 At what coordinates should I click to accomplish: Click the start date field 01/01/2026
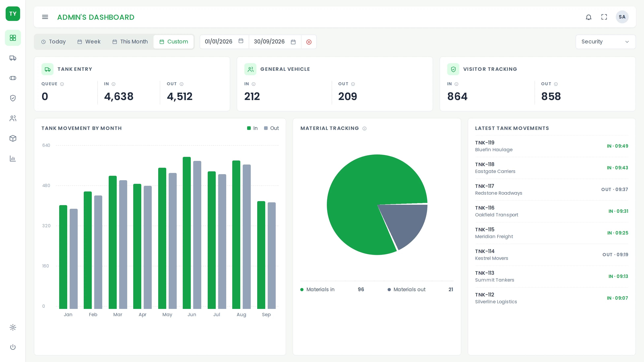click(x=224, y=42)
